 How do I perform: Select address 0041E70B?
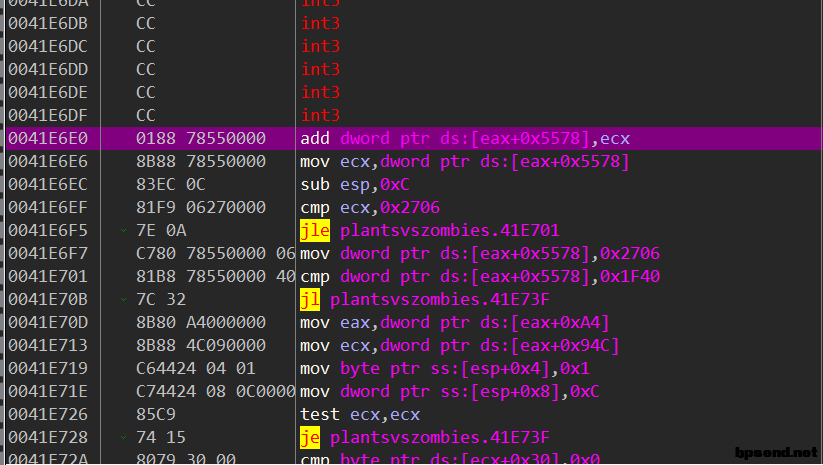click(x=48, y=300)
